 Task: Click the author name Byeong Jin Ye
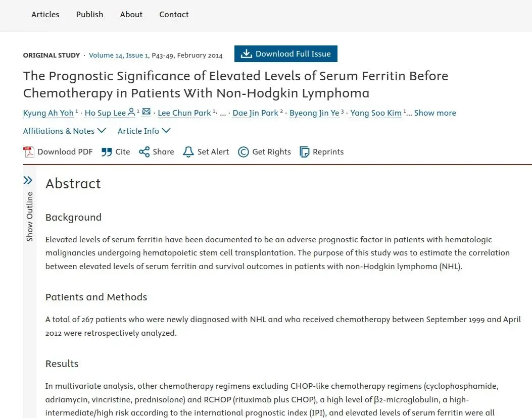[314, 113]
